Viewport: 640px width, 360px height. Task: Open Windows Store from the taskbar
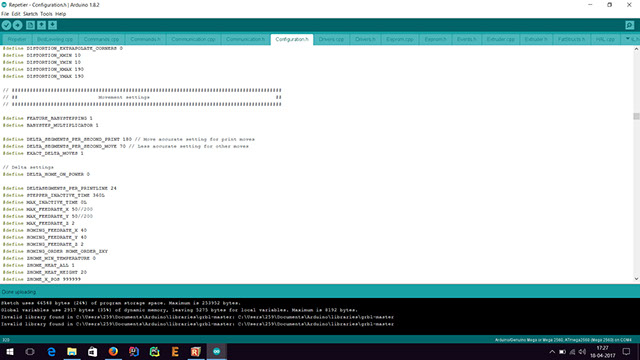(x=93, y=351)
